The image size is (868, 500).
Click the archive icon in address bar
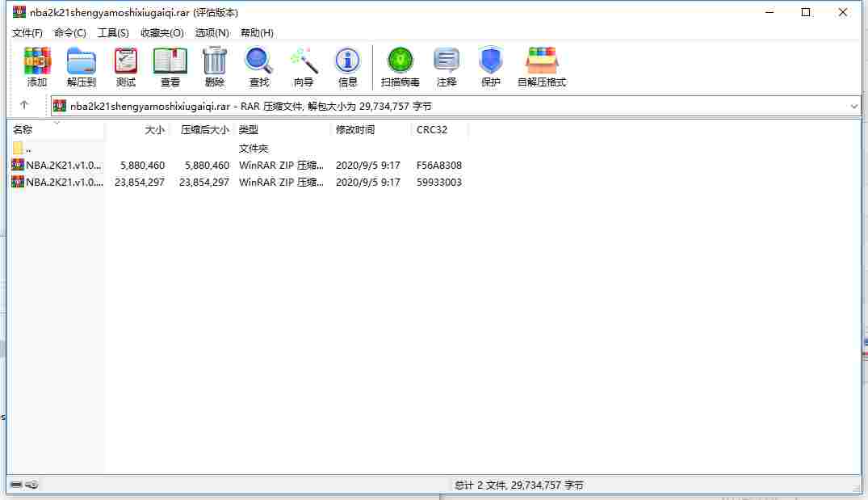pos(60,106)
